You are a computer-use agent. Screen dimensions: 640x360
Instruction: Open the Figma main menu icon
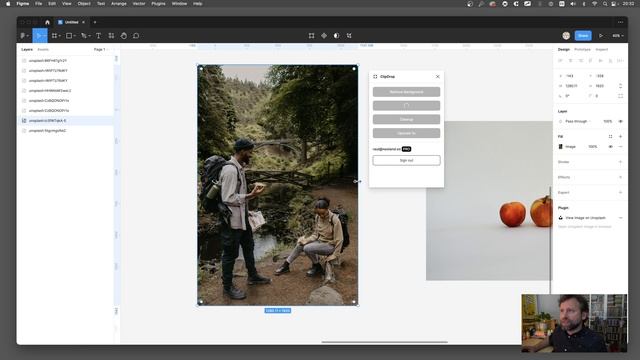pos(23,36)
